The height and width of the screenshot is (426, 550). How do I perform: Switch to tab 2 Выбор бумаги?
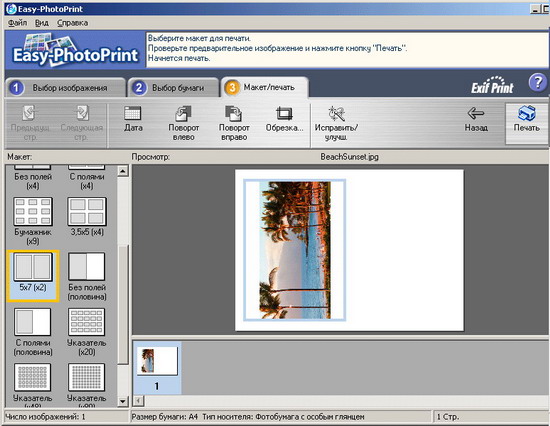173,87
